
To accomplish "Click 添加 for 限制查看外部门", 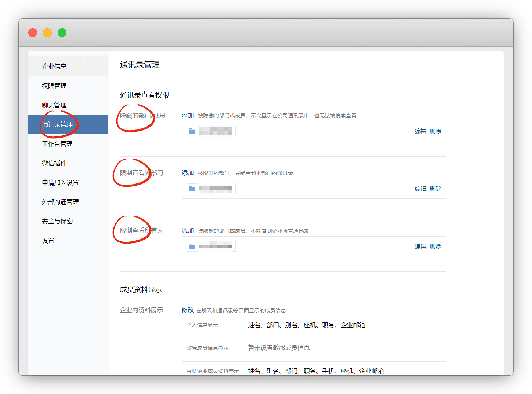I will (188, 173).
